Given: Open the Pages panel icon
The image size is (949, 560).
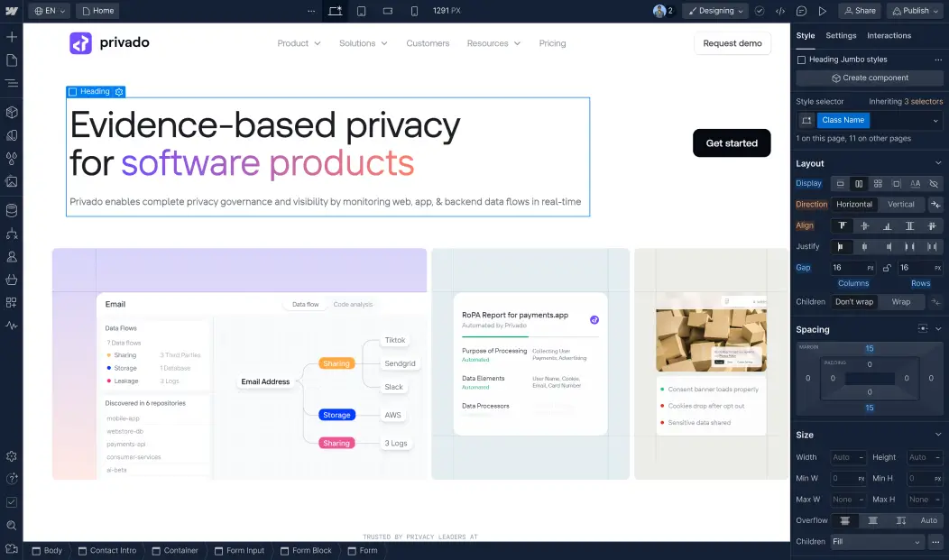Looking at the screenshot, I should [12, 60].
